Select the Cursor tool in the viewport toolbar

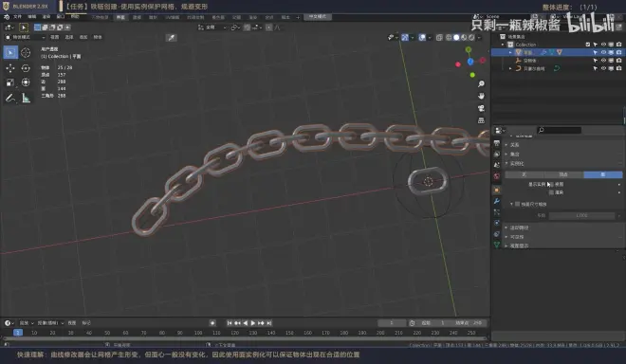point(26,52)
